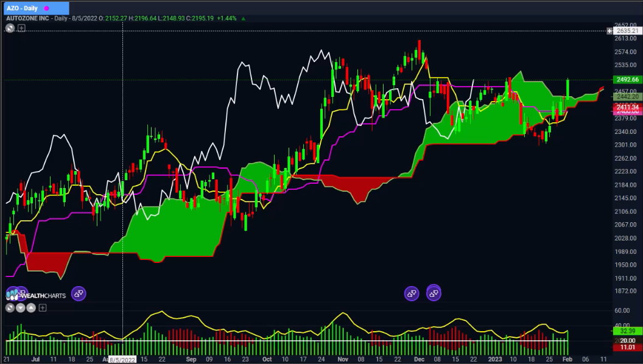The width and height of the screenshot is (643, 364).
Task: Click the 2635.21 crosshair price label
Action: point(627,31)
